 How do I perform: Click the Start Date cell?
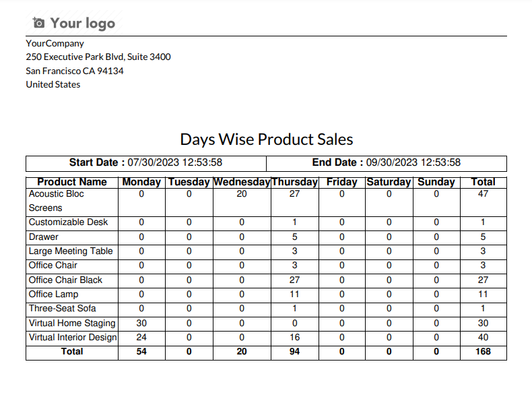[x=146, y=162]
